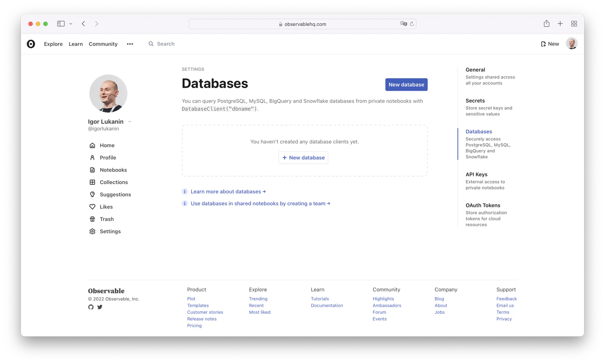Show Safari tab overview grid
Screen dimensions: 605x364
click(574, 23)
